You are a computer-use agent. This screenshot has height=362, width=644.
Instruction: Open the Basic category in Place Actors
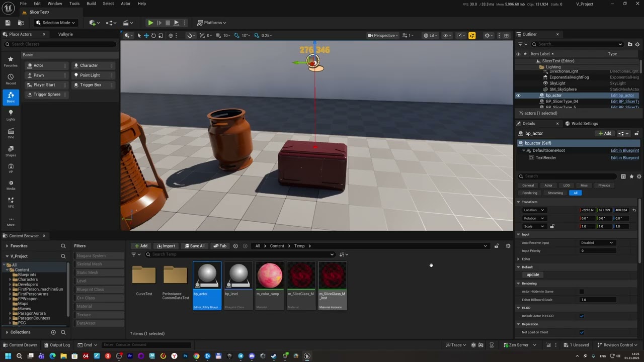11,97
